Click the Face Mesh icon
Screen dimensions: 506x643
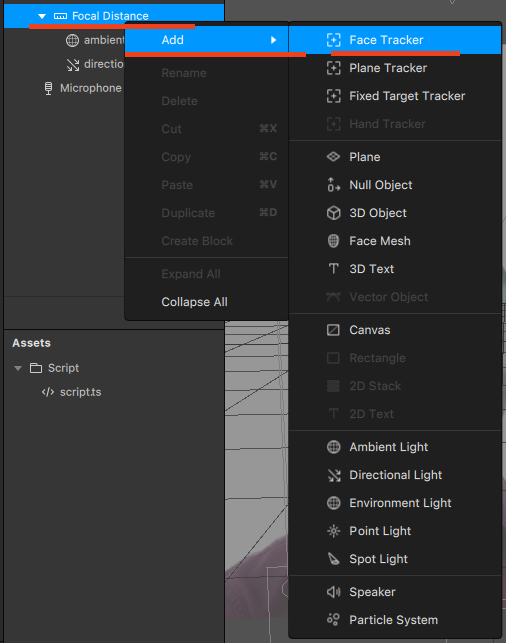click(x=333, y=241)
